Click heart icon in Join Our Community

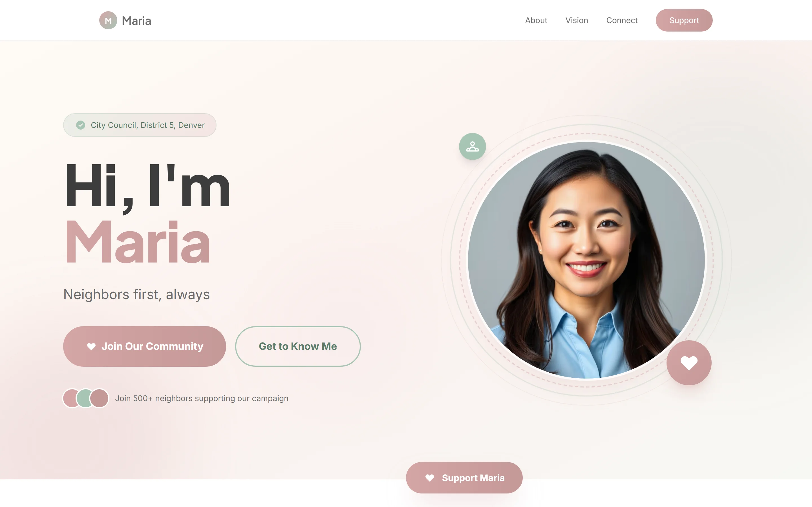pos(91,346)
